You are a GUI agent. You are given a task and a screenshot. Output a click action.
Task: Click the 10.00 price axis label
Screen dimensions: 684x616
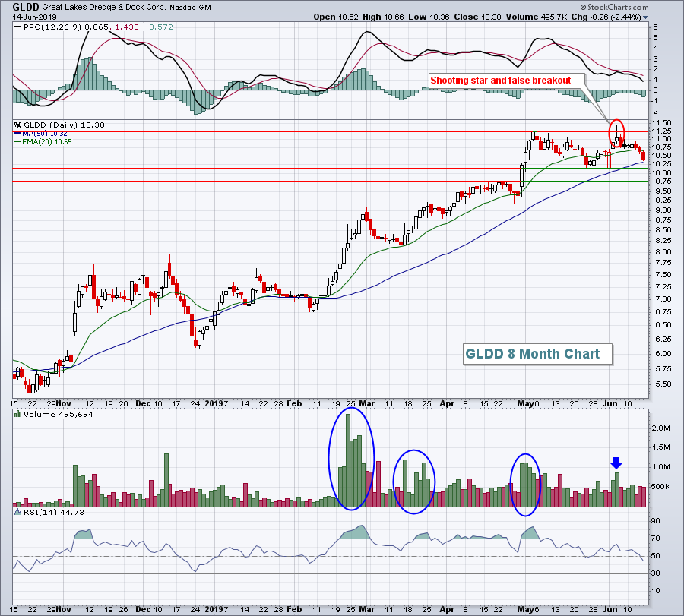point(661,172)
